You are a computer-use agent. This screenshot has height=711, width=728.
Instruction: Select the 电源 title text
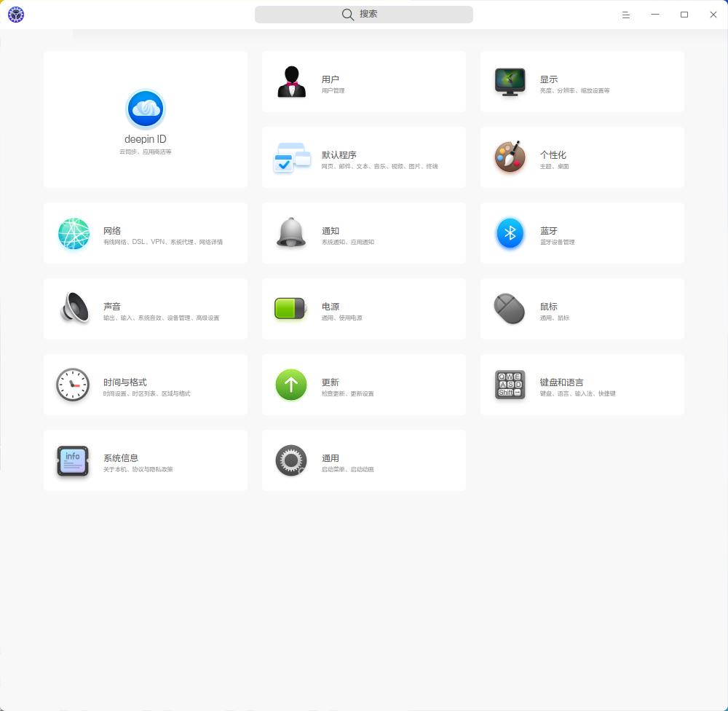pos(330,307)
